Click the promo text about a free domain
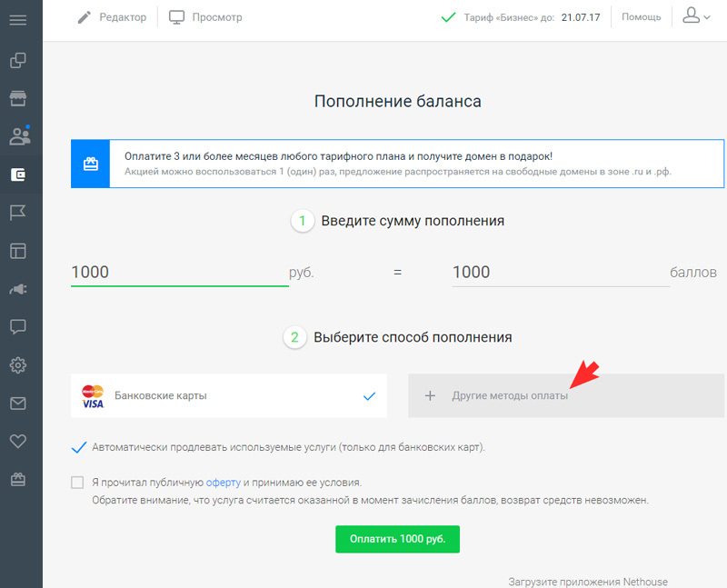The height and width of the screenshot is (588, 727). tap(338, 156)
